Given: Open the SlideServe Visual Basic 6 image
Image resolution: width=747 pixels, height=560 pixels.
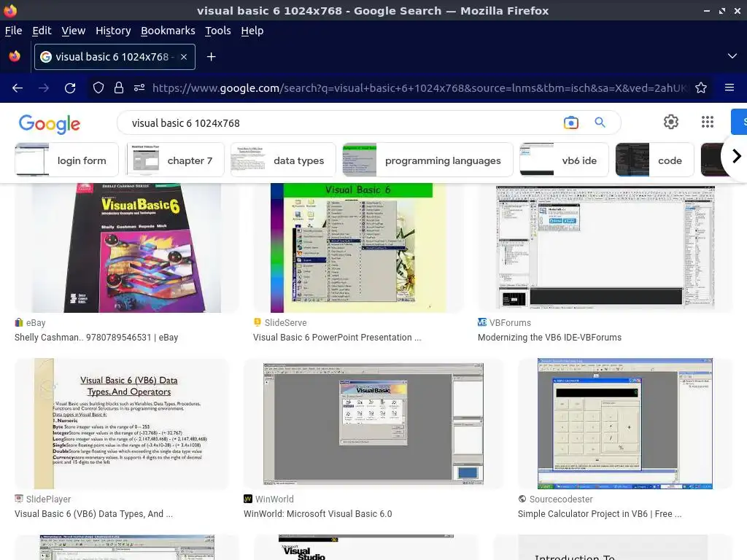Looking at the screenshot, I should click(358, 248).
